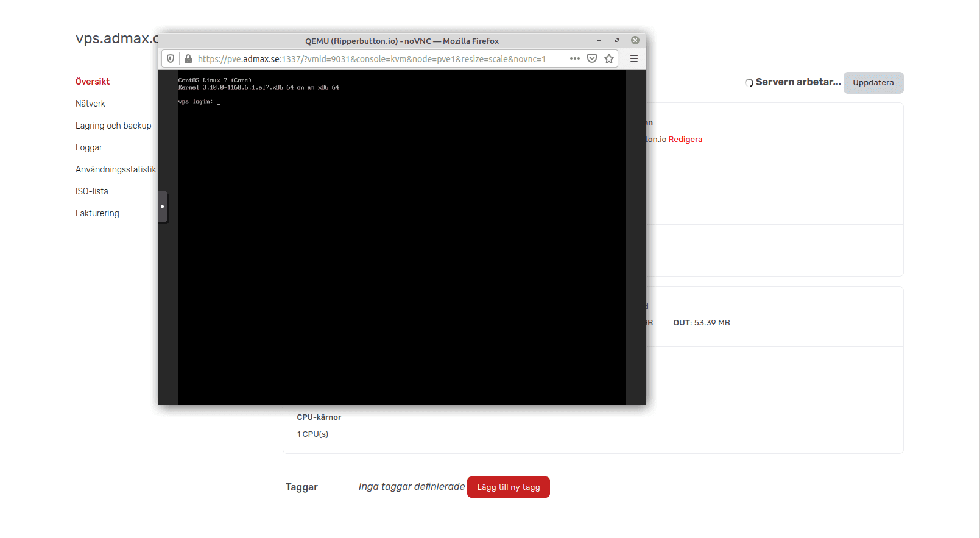980x538 pixels.
Task: Click the OUT: 53.39 MB traffic value
Action: tap(702, 323)
